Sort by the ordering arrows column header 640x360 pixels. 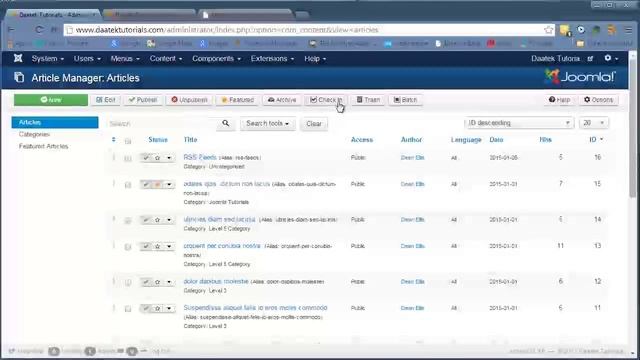point(113,140)
